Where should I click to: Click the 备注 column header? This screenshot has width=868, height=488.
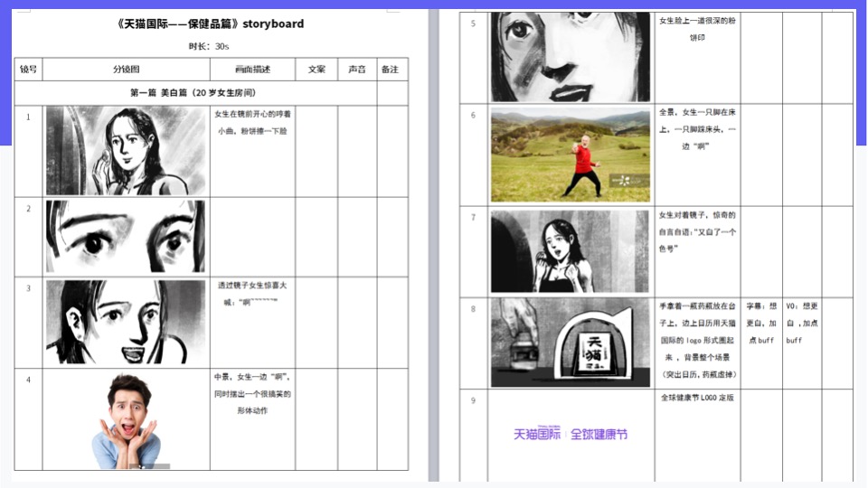tap(390, 70)
